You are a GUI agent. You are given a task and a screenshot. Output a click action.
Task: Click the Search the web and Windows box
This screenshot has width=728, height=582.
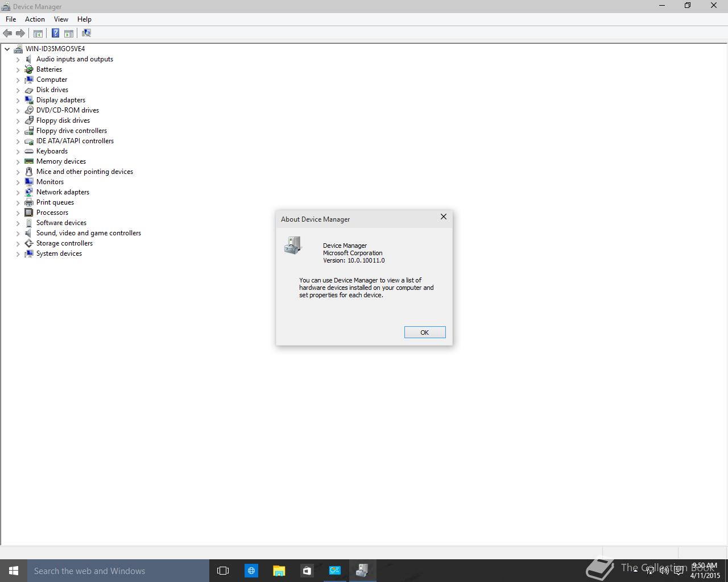click(x=118, y=571)
